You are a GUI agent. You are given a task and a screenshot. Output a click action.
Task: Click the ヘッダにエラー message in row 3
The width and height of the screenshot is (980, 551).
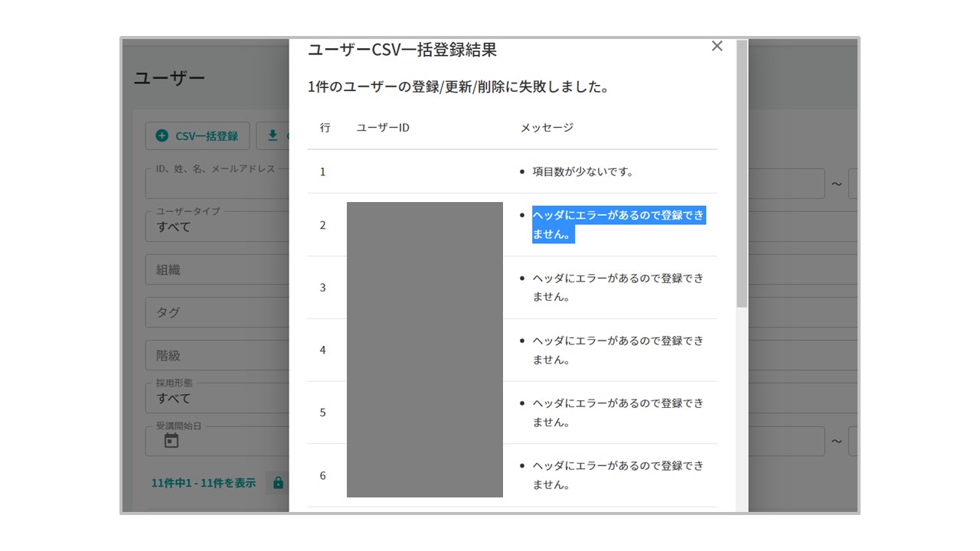click(x=618, y=287)
